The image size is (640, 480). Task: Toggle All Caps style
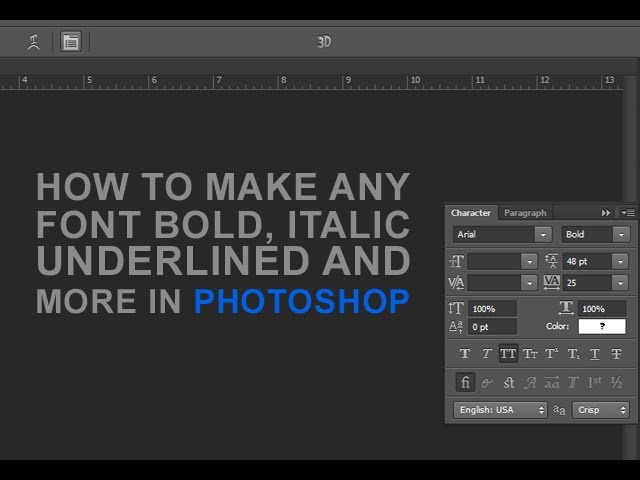coord(508,353)
